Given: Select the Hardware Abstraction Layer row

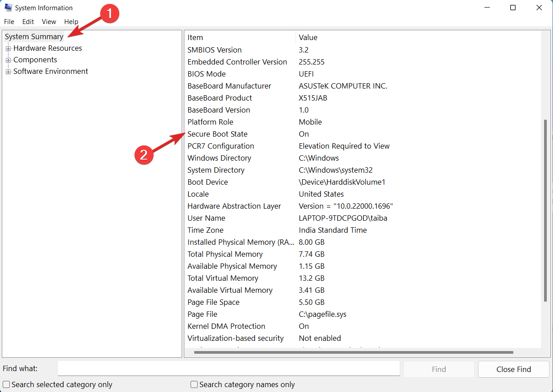Looking at the screenshot, I should point(363,206).
